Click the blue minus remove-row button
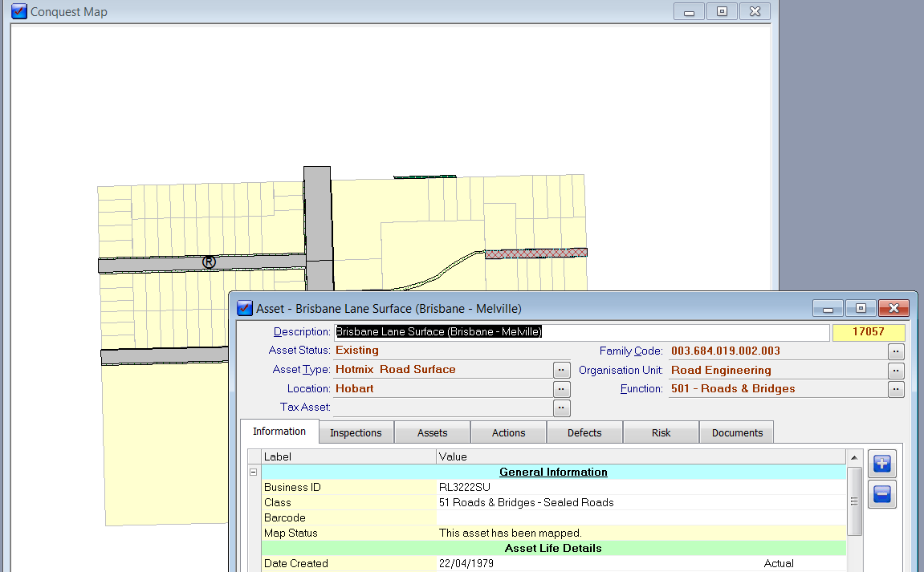 coord(881,493)
